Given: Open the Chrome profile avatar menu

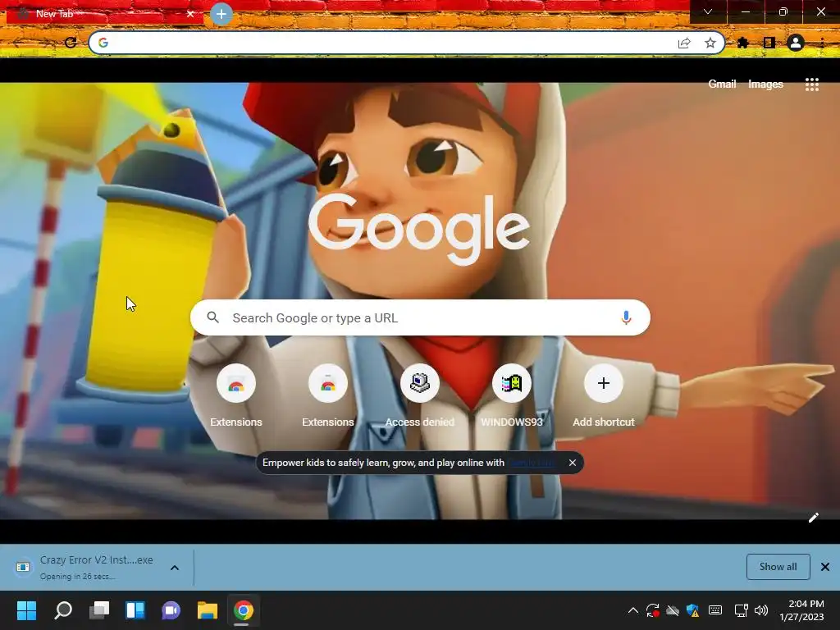Looking at the screenshot, I should 796,43.
